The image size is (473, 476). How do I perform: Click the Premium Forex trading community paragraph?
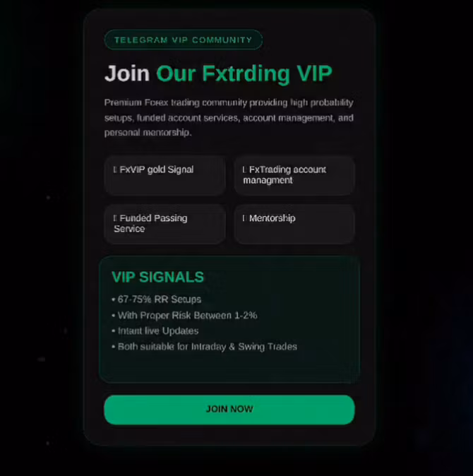point(229,117)
